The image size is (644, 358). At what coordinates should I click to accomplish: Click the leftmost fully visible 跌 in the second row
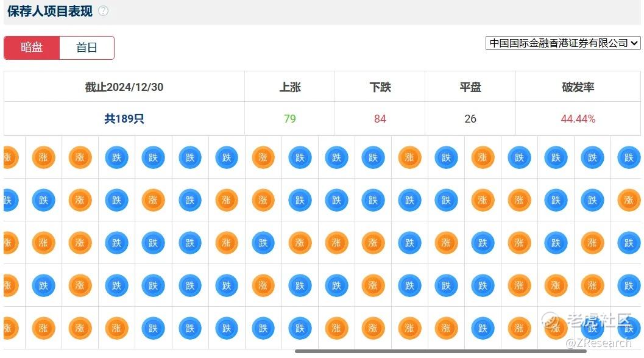click(x=43, y=200)
